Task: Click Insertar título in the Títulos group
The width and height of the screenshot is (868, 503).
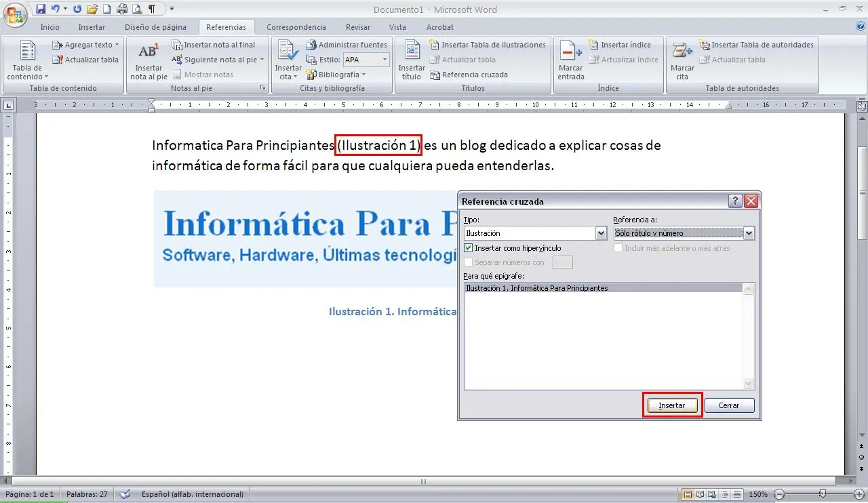Action: [412, 62]
